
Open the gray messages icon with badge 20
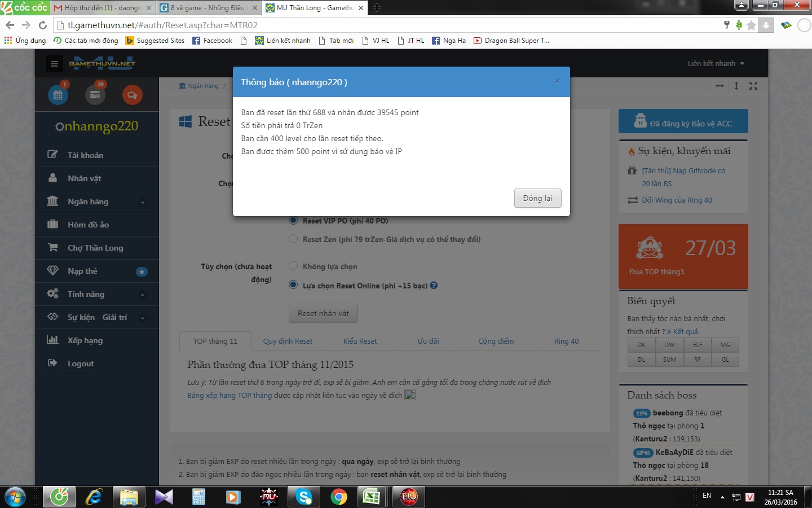[x=95, y=95]
